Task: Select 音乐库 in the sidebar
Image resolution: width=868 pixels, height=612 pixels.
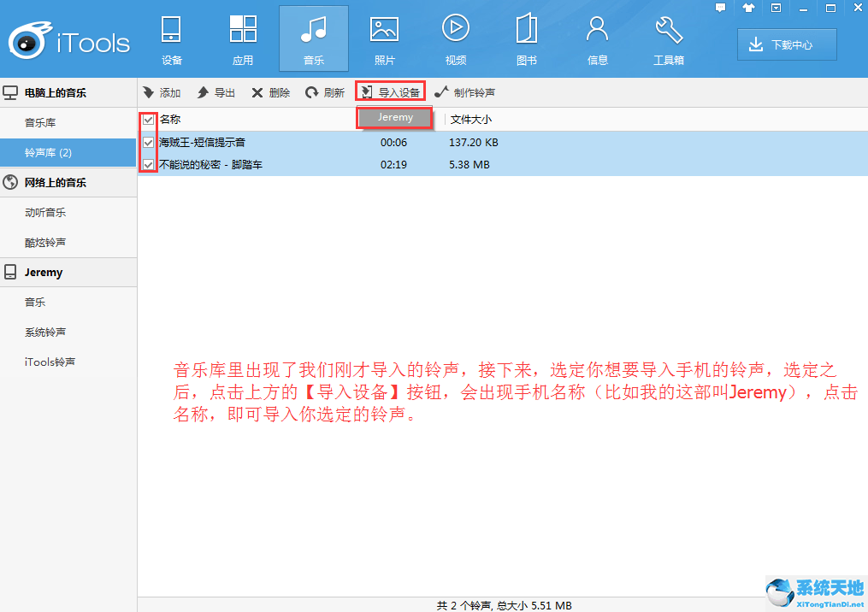Action: [x=40, y=123]
